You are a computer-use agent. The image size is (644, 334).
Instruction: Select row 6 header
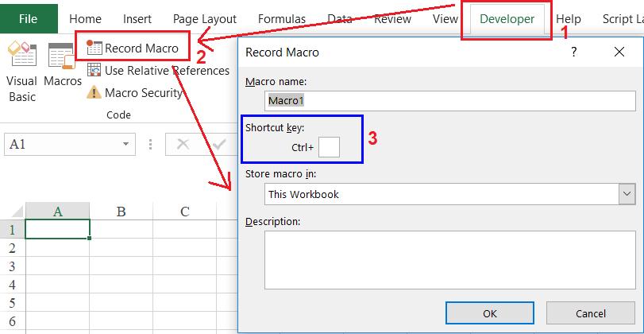(x=13, y=320)
